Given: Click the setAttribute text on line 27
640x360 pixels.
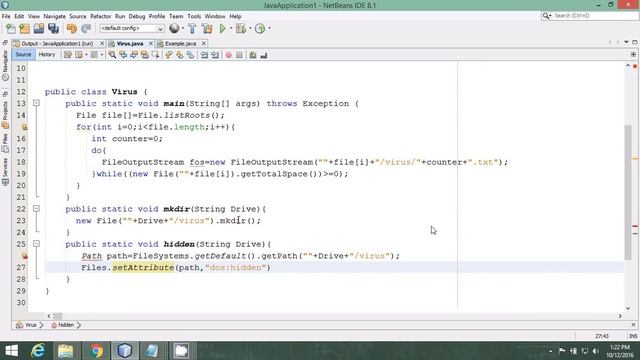Looking at the screenshot, I should coord(143,268).
